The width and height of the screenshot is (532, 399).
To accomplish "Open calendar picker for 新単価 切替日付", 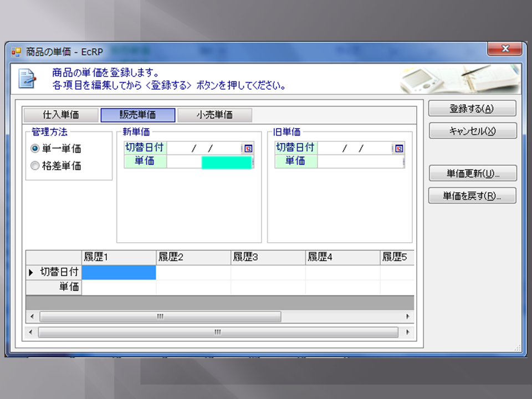I will [x=248, y=149].
